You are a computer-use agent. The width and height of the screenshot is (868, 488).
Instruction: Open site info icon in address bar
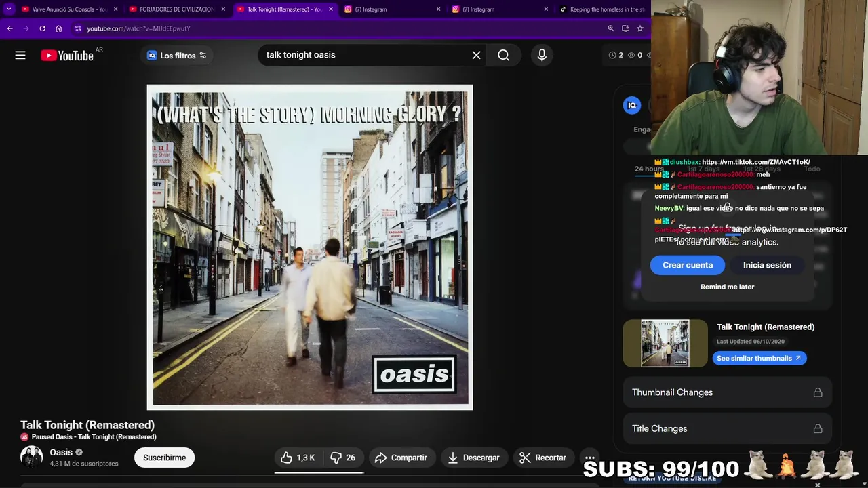pyautogui.click(x=78, y=28)
